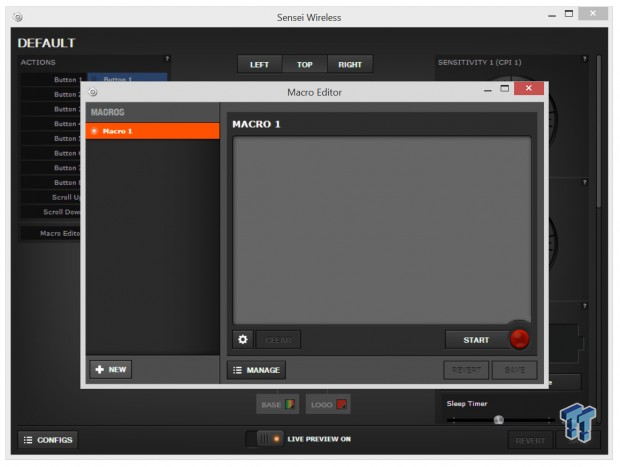
Task: Maximize the Sensei Wireless window
Action: [569, 14]
